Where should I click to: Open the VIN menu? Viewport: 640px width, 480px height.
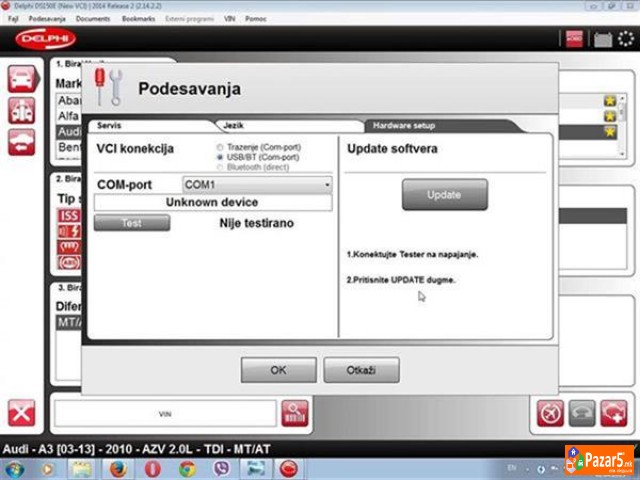[x=229, y=19]
